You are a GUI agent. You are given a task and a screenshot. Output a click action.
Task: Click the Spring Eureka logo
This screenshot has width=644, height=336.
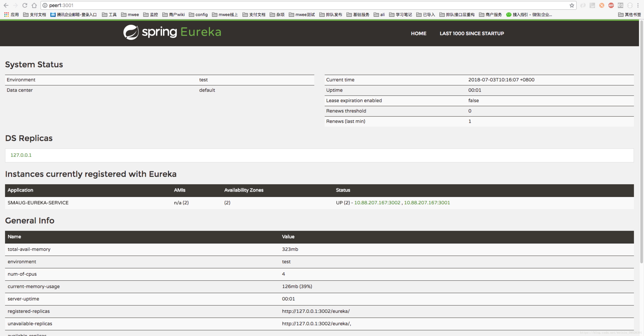172,32
